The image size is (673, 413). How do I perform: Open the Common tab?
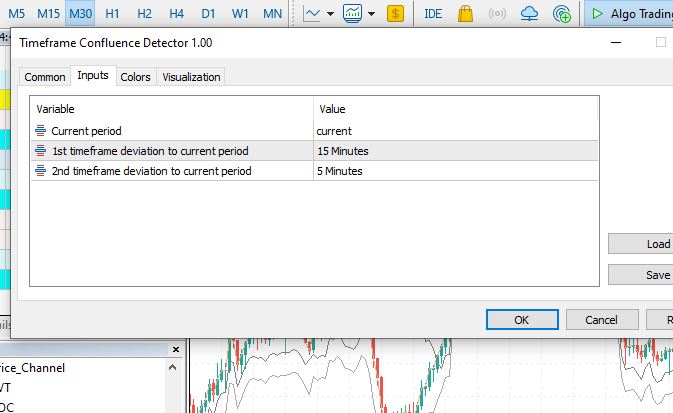tap(45, 77)
